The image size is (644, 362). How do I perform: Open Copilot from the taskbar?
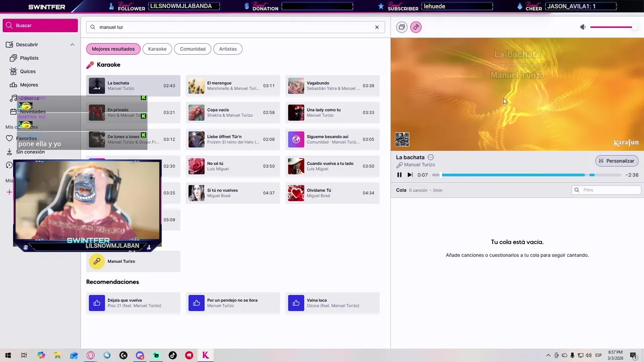[x=41, y=355]
